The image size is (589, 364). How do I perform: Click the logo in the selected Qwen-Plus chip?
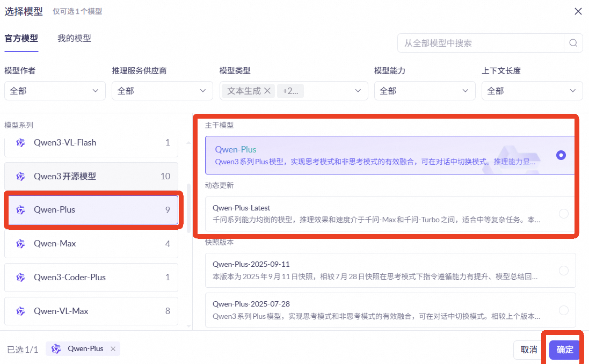pyautogui.click(x=56, y=349)
